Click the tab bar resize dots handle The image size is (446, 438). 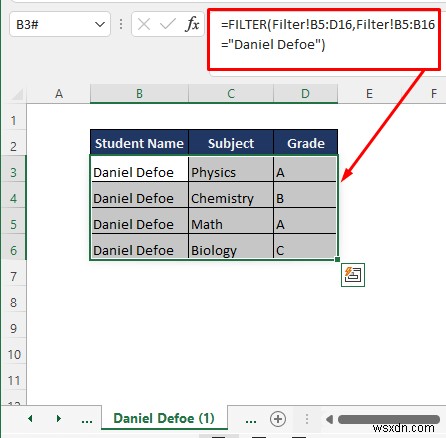pos(307,419)
